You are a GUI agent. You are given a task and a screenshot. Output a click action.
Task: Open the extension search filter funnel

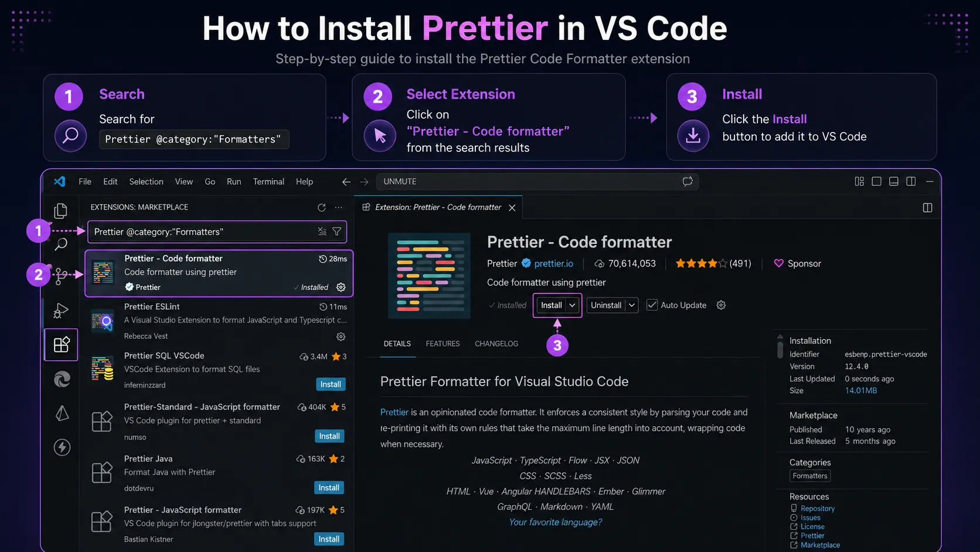(x=336, y=232)
